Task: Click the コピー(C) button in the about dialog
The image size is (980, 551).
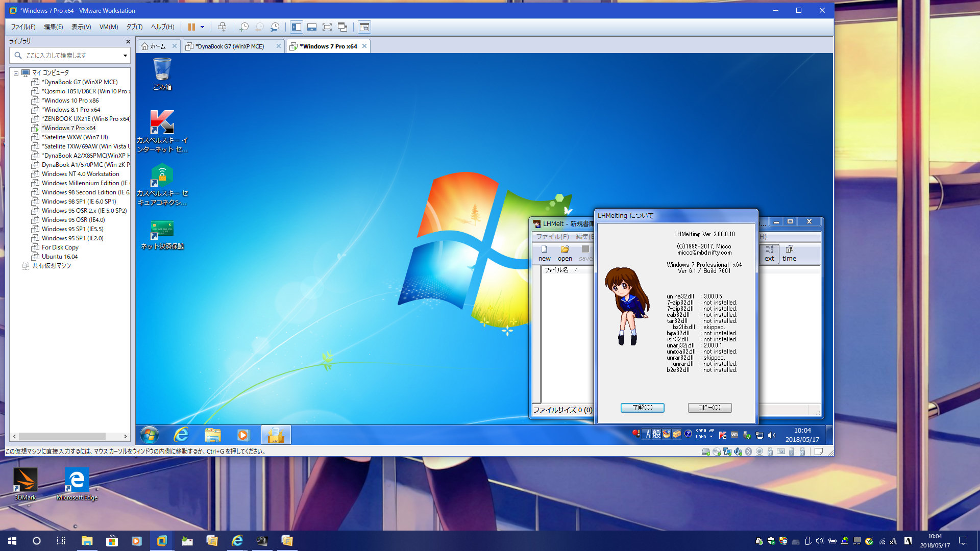Action: pos(709,408)
